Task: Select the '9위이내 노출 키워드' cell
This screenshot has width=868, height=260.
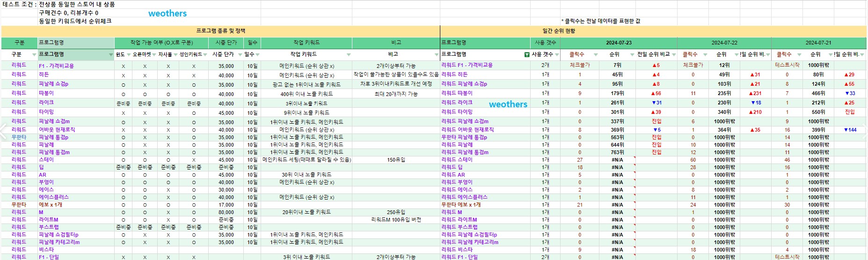Action: coord(306,112)
